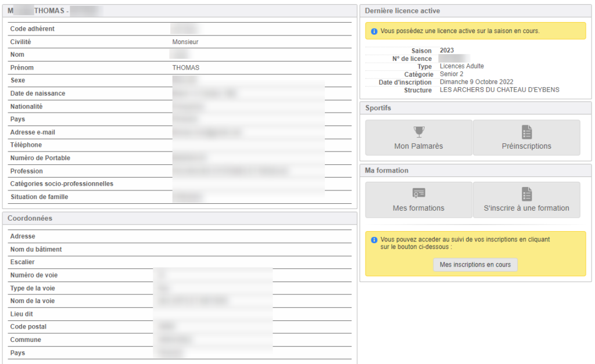The width and height of the screenshot is (595, 364).
Task: Click info icon in active licence notice
Action: click(x=374, y=31)
